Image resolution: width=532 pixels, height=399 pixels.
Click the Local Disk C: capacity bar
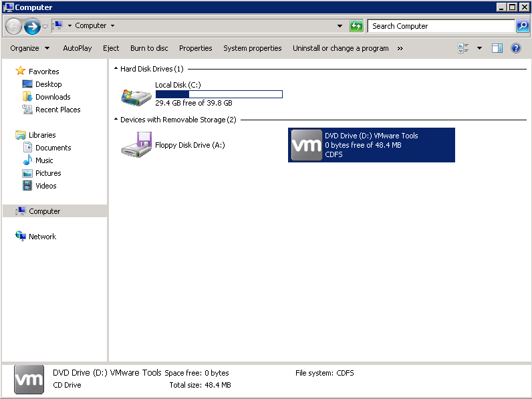pos(219,94)
